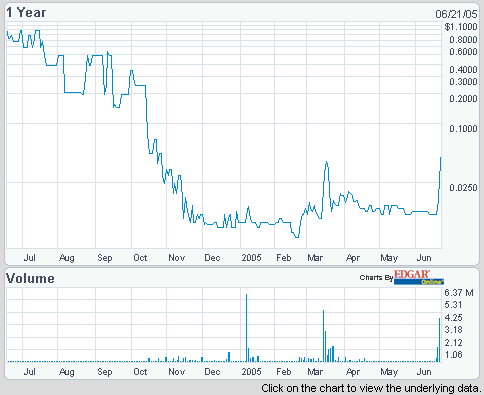Click the 3.18 volume axis label

453,330
